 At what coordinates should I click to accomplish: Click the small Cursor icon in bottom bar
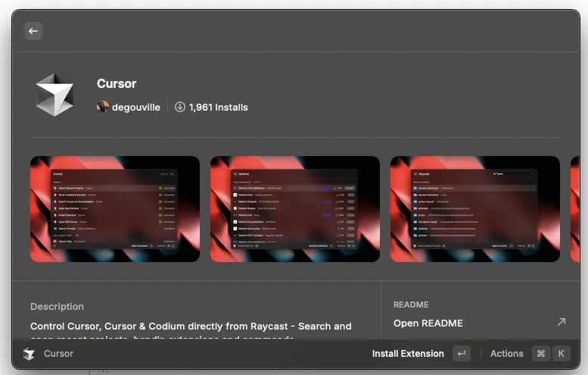[29, 354]
